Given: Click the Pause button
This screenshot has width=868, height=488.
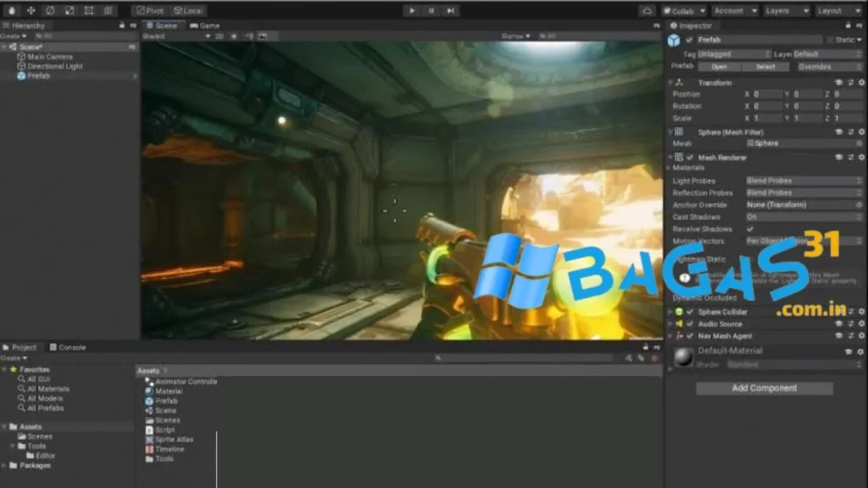Looking at the screenshot, I should coord(431,10).
